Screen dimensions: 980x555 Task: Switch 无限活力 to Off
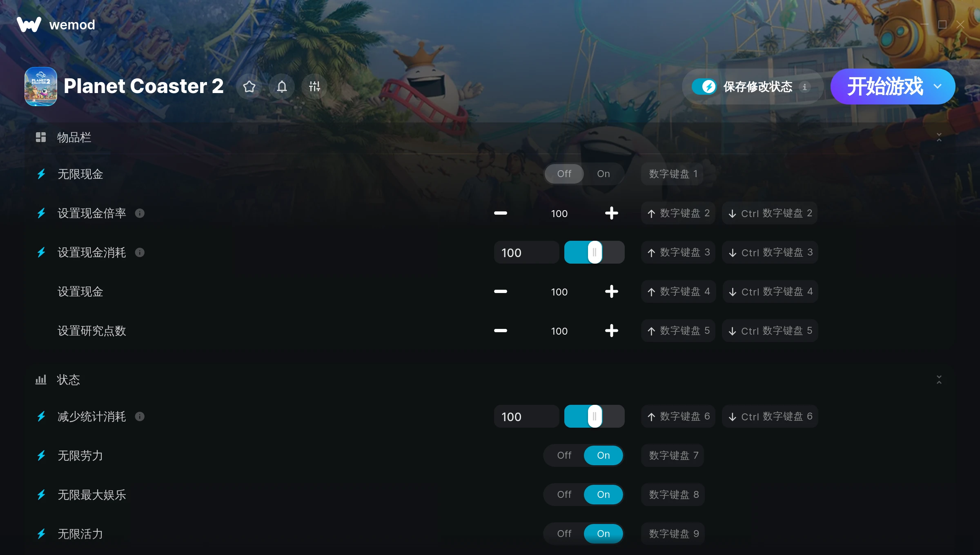pos(564,534)
